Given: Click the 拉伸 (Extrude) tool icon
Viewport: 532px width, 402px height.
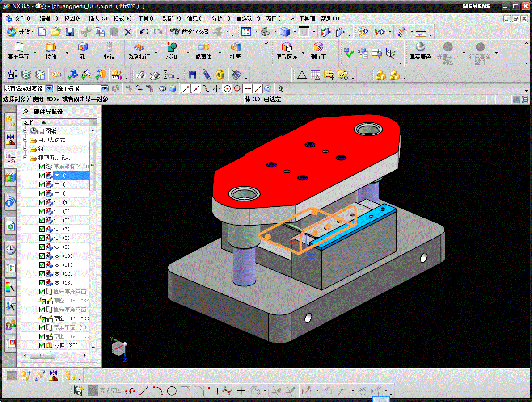Looking at the screenshot, I should (51, 47).
